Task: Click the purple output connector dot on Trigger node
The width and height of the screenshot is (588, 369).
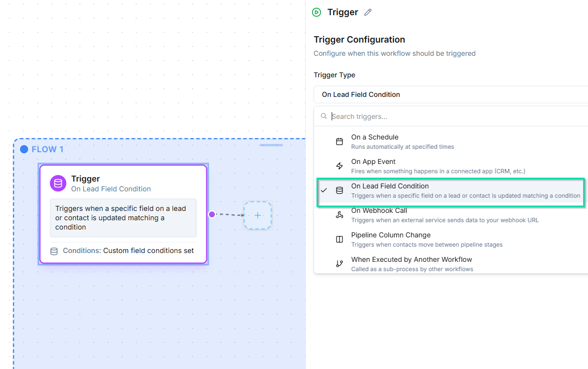Action: click(x=212, y=214)
